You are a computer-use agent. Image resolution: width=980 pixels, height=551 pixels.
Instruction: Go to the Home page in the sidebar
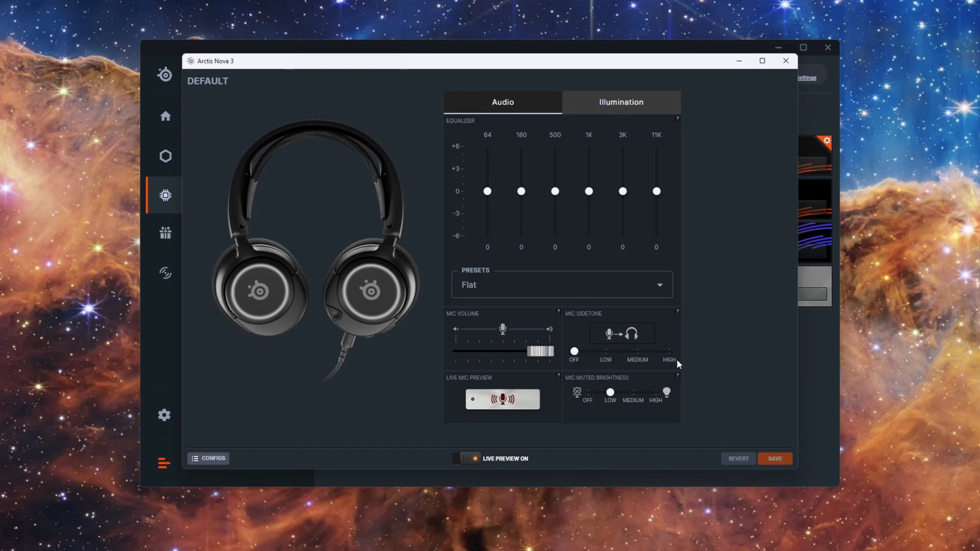165,116
